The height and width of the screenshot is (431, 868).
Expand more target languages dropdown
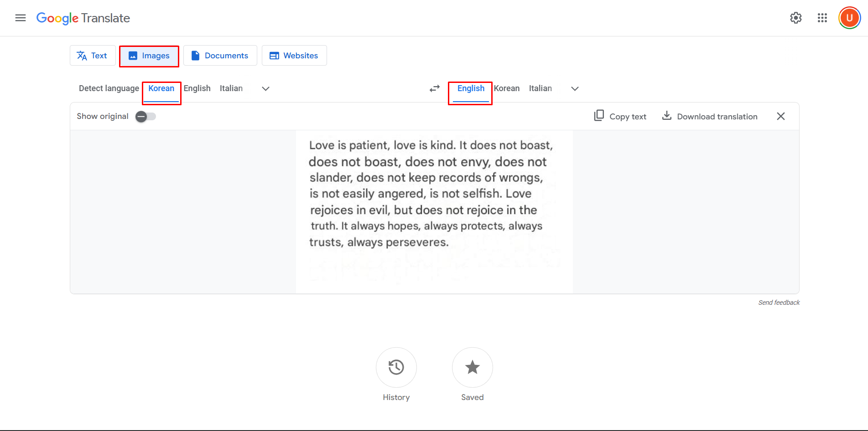click(574, 88)
